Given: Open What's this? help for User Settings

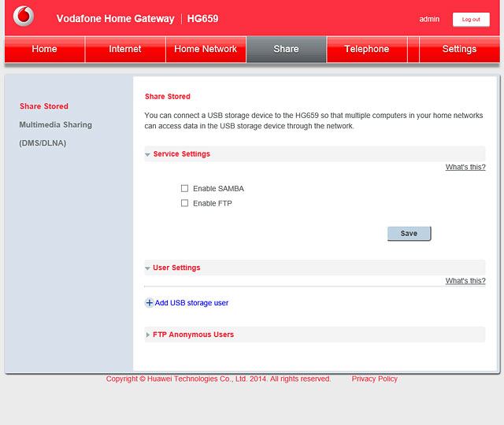Looking at the screenshot, I should (465, 281).
